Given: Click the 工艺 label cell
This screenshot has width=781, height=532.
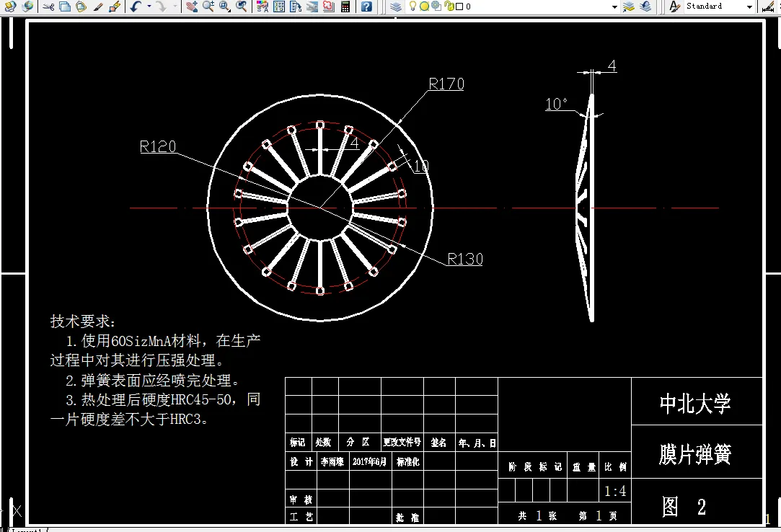Looking at the screenshot, I should [301, 517].
